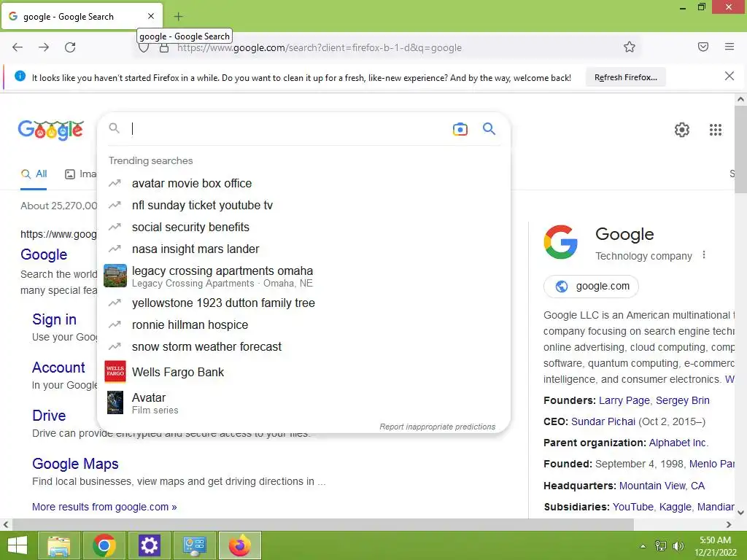Select the All results tab
This screenshot has width=747, height=560.
click(x=34, y=174)
